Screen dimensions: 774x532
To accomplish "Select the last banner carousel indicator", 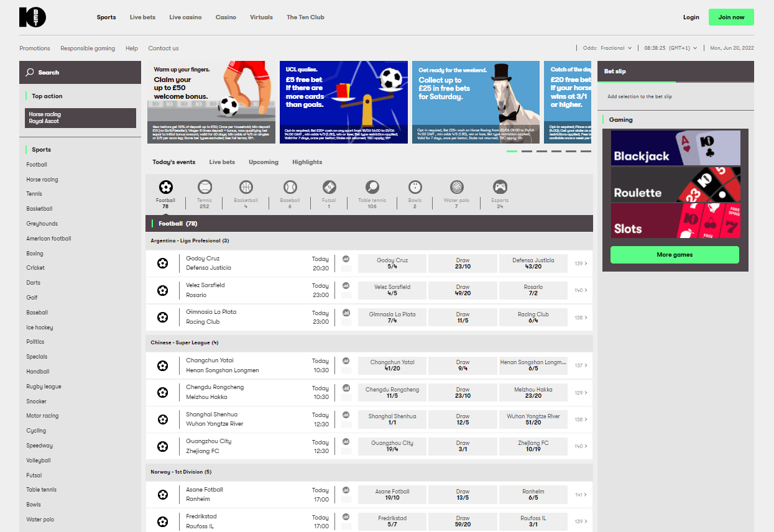I will 586,151.
